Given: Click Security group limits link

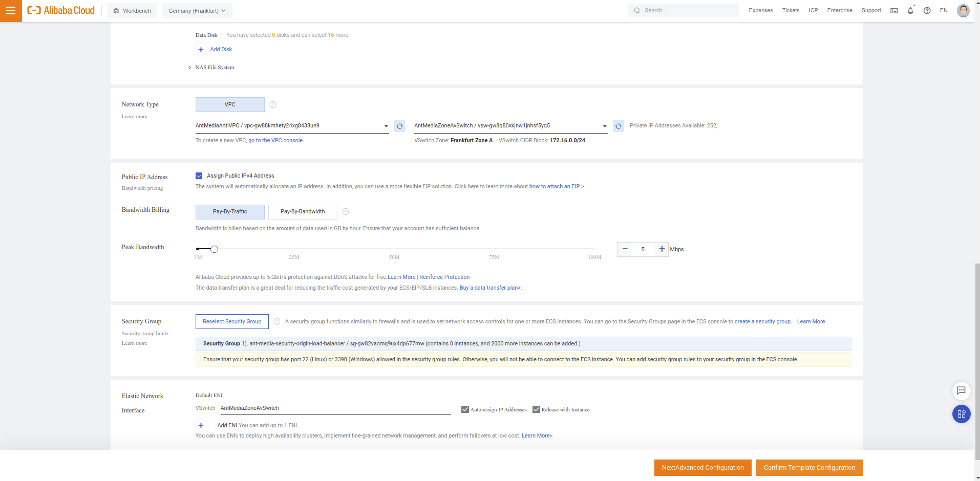Looking at the screenshot, I should tap(145, 334).
